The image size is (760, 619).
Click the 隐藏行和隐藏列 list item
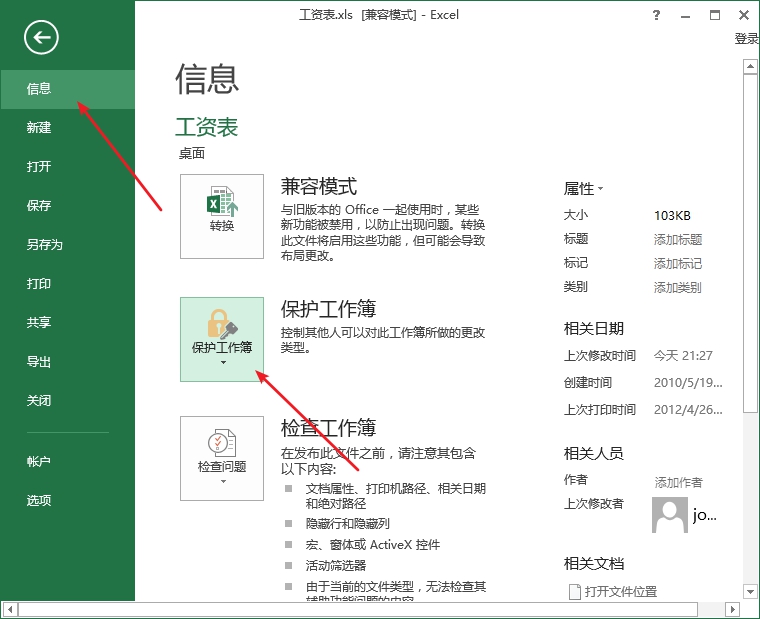tap(348, 524)
